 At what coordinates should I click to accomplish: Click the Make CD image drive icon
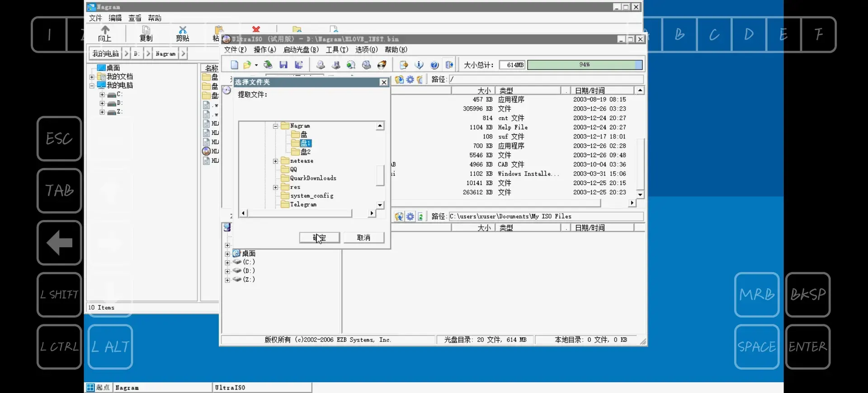pyautogui.click(x=321, y=65)
